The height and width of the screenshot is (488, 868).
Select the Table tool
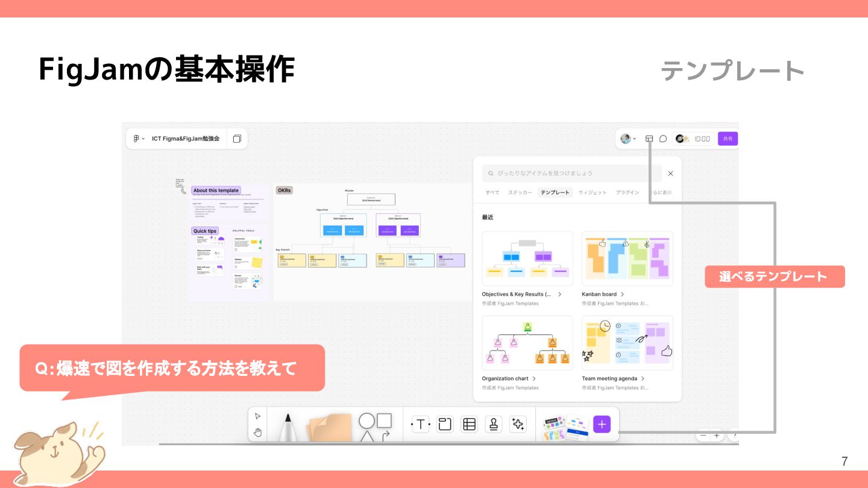469,425
